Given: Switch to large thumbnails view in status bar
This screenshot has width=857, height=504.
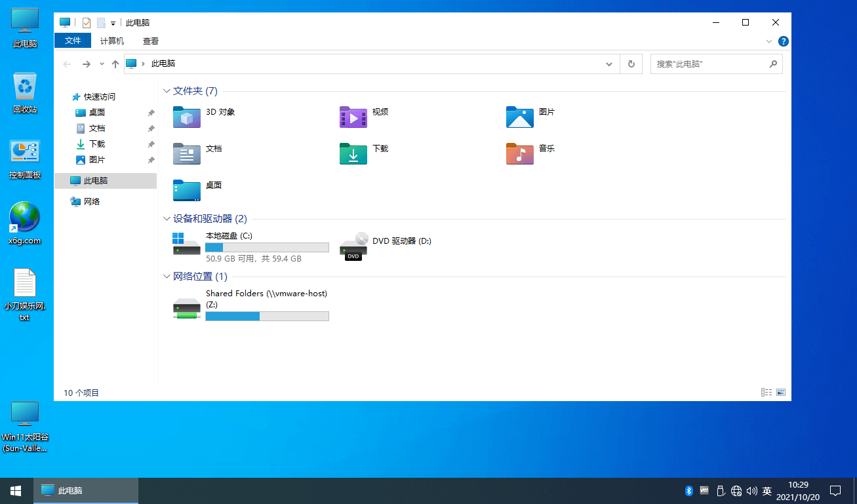Looking at the screenshot, I should tap(780, 392).
